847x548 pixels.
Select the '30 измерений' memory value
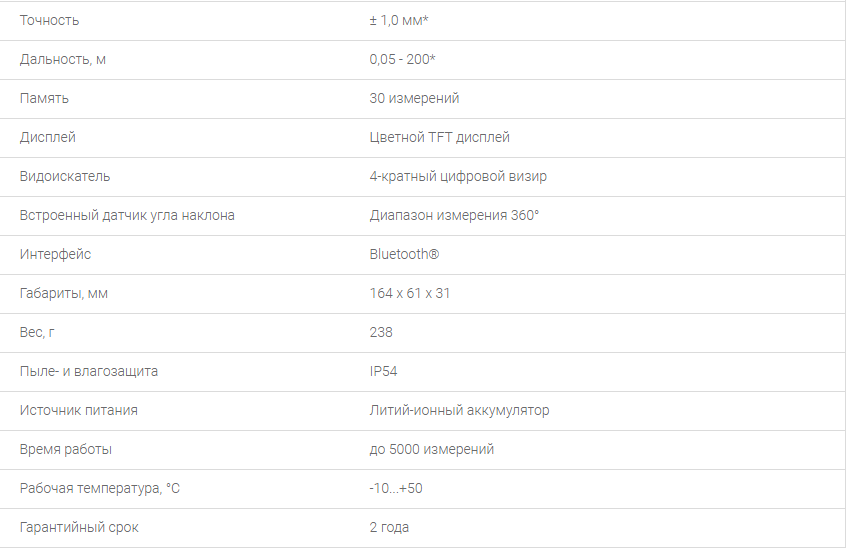click(414, 98)
